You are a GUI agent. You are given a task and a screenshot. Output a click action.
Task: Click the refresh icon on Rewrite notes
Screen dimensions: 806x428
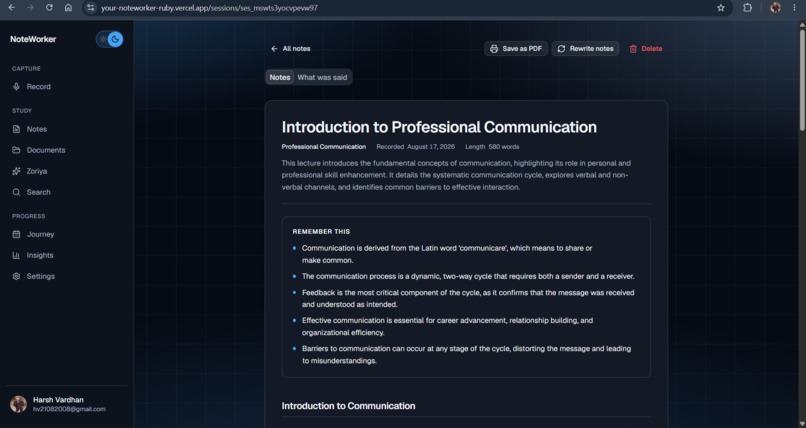click(561, 49)
